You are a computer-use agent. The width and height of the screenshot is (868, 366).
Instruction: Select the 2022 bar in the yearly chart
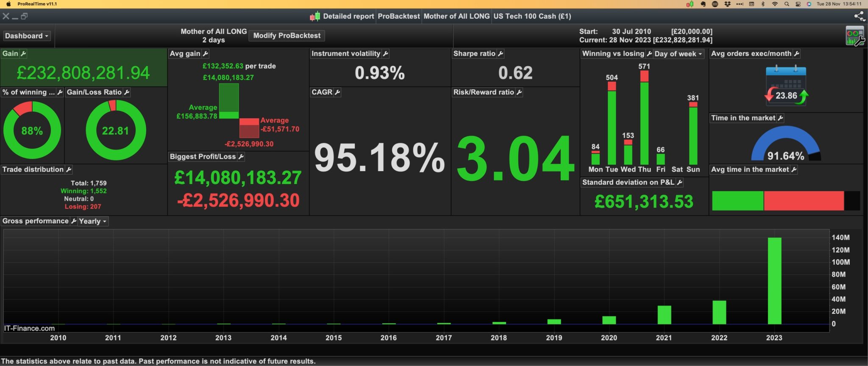pyautogui.click(x=719, y=313)
